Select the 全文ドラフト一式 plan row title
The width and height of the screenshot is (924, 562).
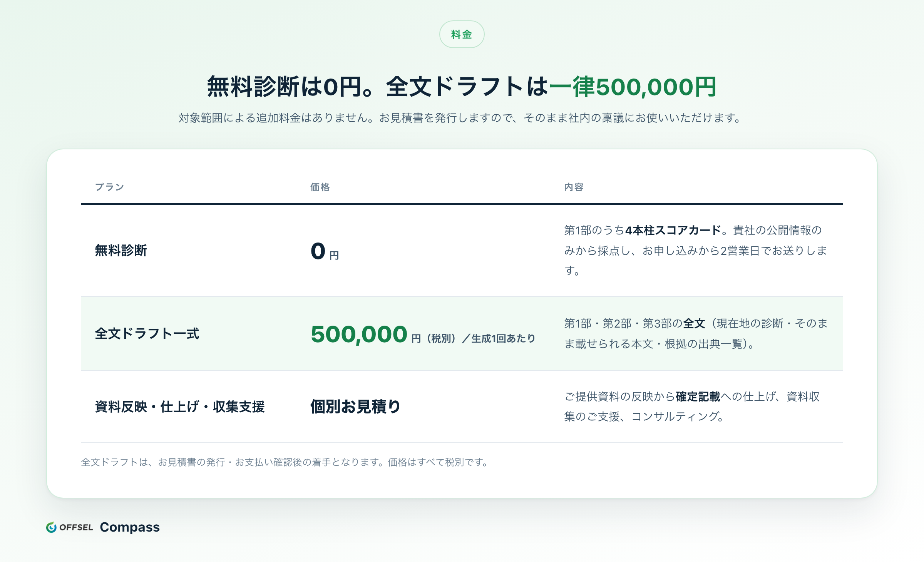click(x=147, y=333)
